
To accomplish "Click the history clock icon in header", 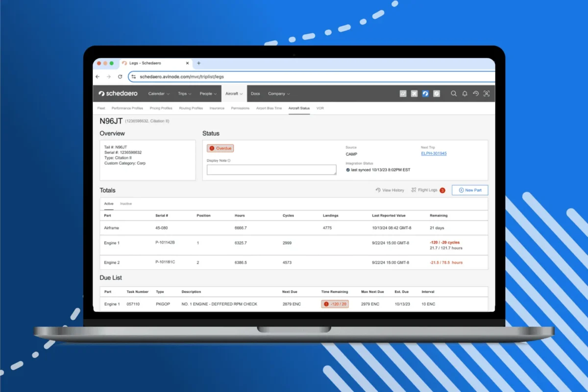I will click(x=475, y=94).
